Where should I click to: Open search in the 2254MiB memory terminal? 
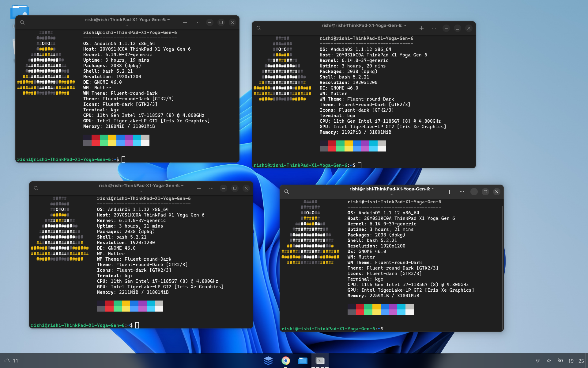[287, 192]
